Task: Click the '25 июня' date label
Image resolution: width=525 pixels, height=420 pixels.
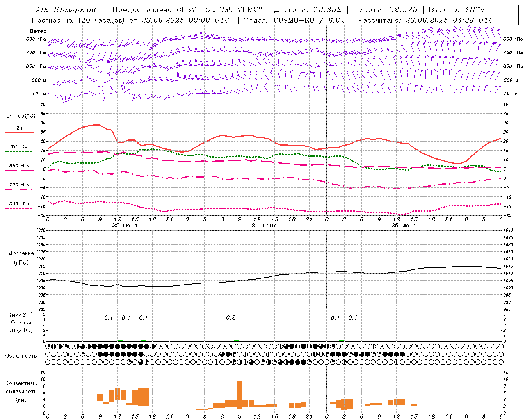Action: 404,226
